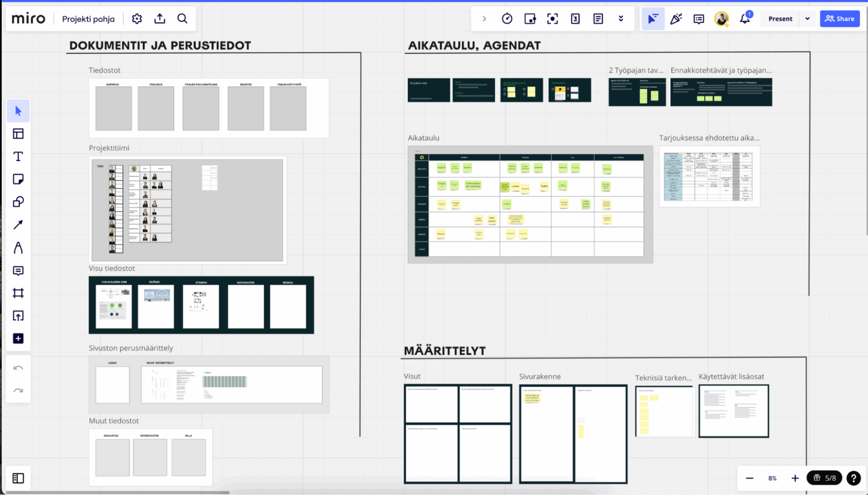Click the DOKUMENTIT JA PERUSTIEDOT heading
The height and width of the screenshot is (495, 868).
pos(160,45)
